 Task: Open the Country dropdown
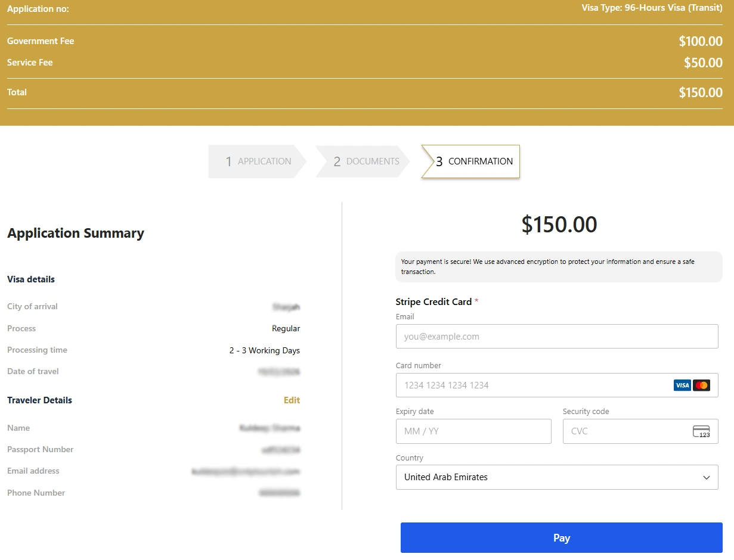(x=557, y=477)
